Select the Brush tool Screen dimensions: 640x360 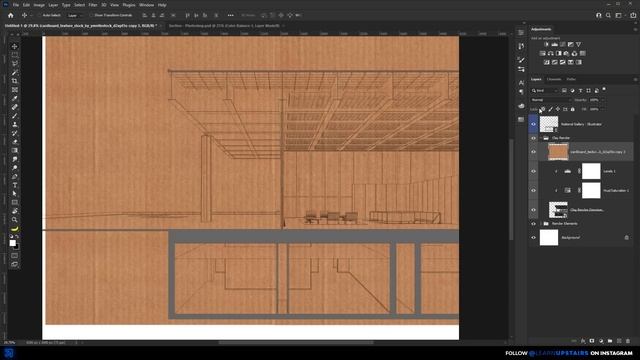[15, 116]
